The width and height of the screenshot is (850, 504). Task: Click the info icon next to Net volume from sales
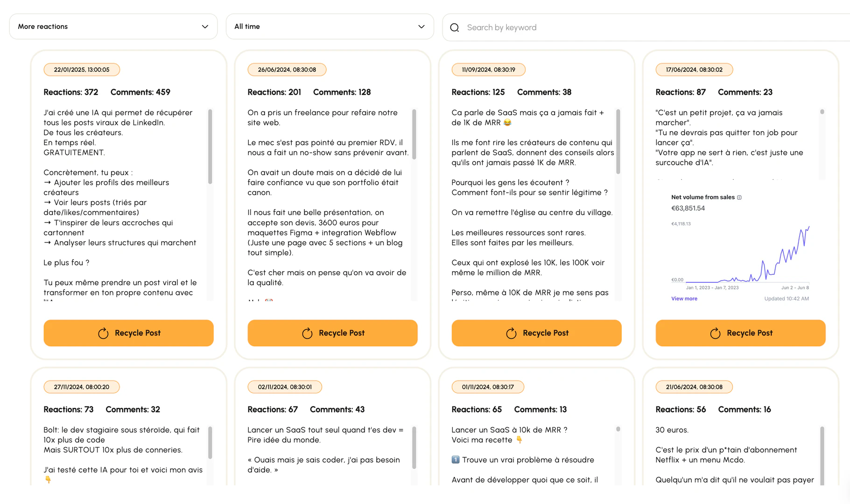[x=739, y=197]
